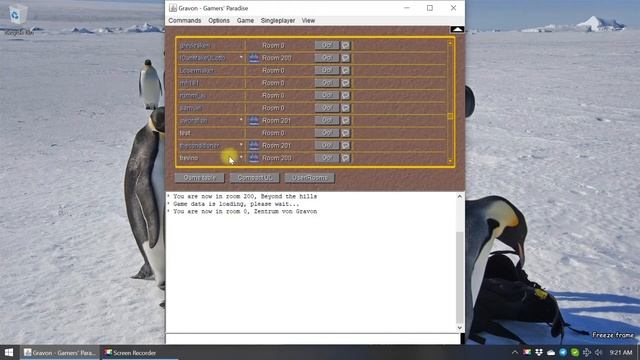Open chat icon in second row, Room 200
The width and height of the screenshot is (640, 360).
(346, 58)
